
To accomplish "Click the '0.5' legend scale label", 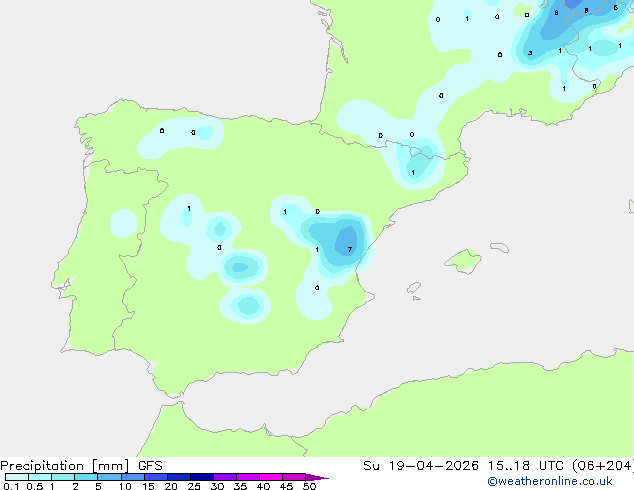I will coord(35,486).
